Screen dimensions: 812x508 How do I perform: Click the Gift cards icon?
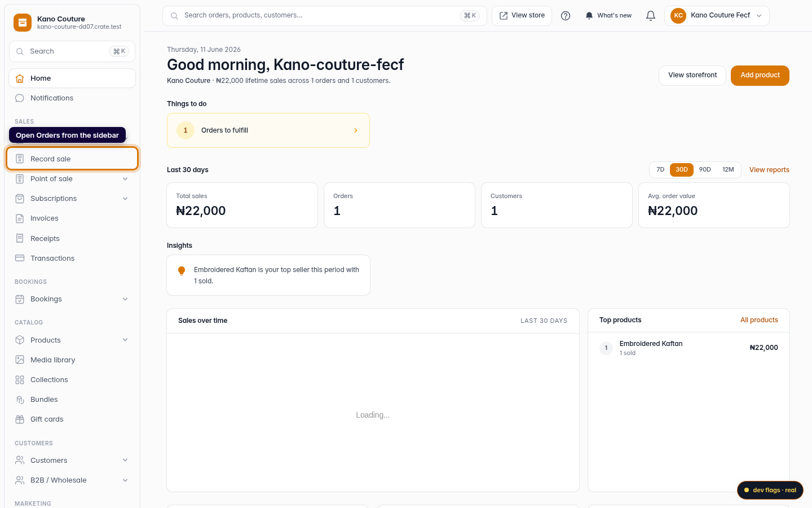point(20,419)
